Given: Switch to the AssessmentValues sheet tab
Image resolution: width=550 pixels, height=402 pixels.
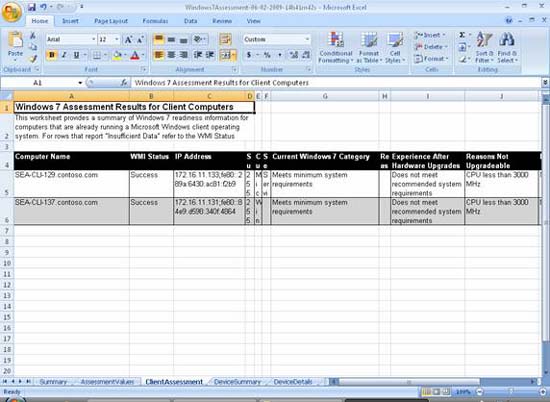Looking at the screenshot, I should coord(107,382).
